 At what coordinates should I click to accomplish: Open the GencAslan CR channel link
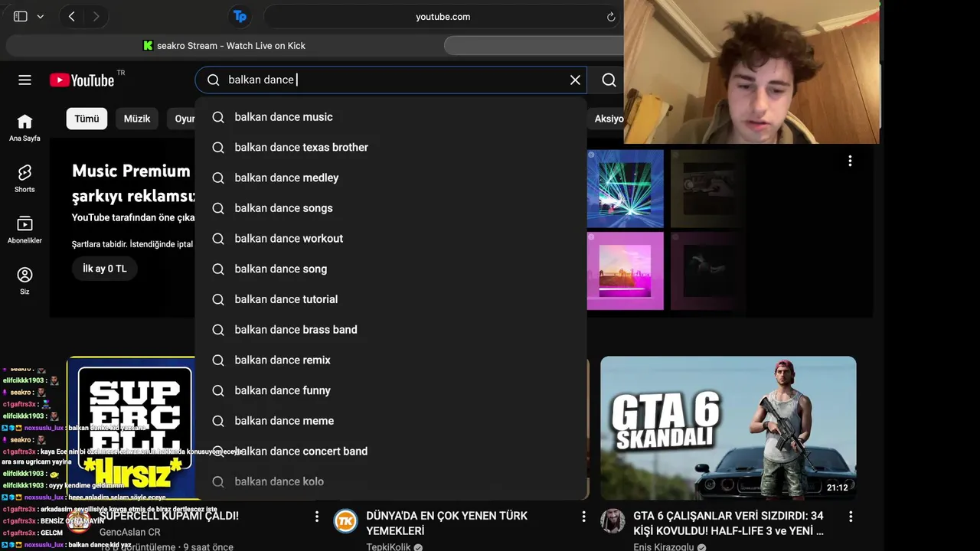click(130, 532)
